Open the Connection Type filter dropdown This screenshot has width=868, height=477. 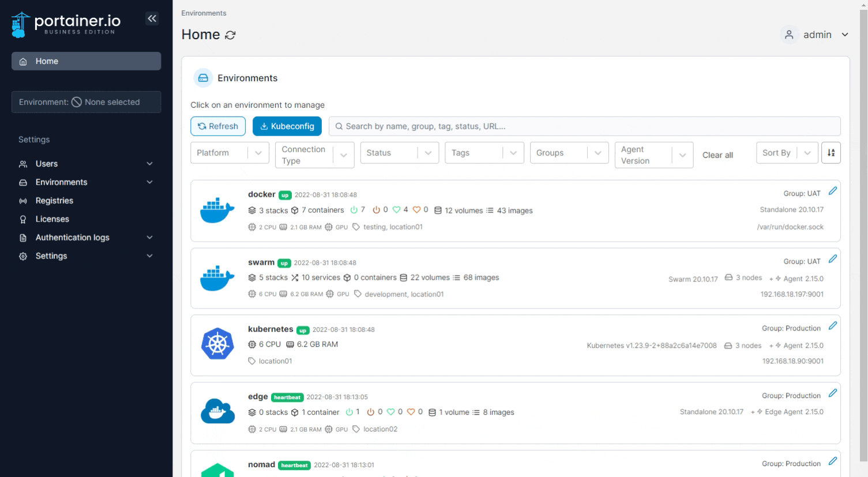point(315,155)
